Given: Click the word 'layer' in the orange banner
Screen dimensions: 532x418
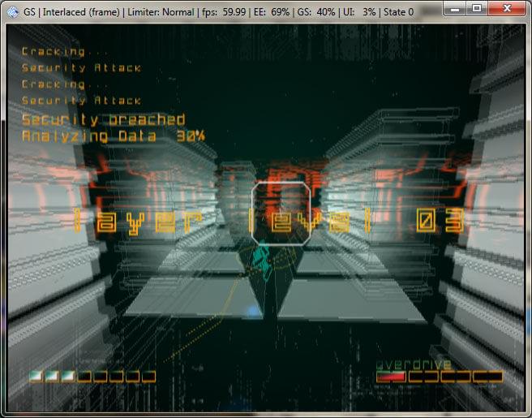Looking at the screenshot, I should 137,221.
